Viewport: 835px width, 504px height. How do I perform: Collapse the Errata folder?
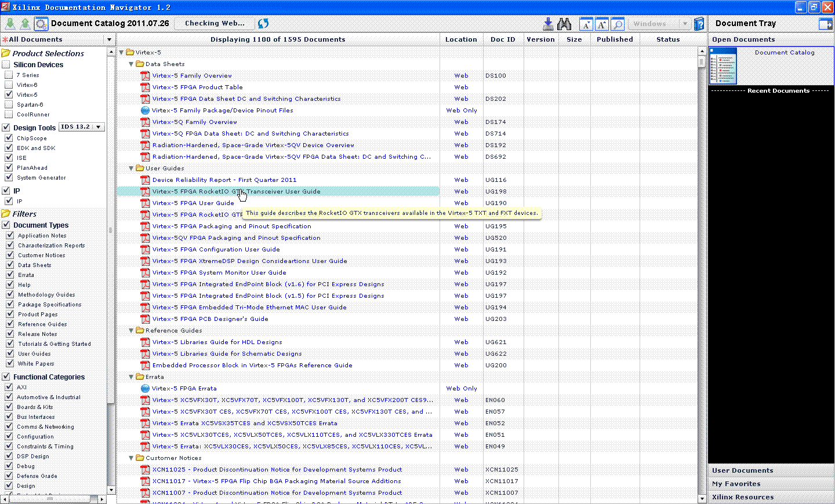click(x=132, y=377)
